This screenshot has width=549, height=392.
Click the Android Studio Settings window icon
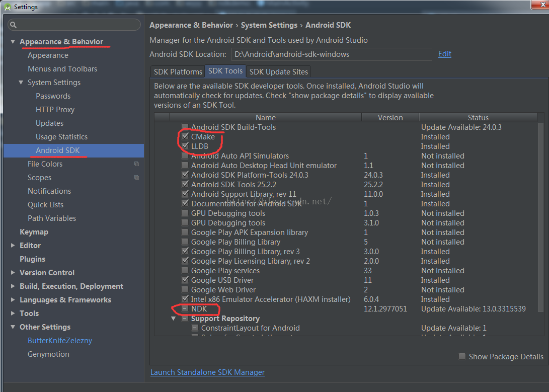[x=8, y=7]
